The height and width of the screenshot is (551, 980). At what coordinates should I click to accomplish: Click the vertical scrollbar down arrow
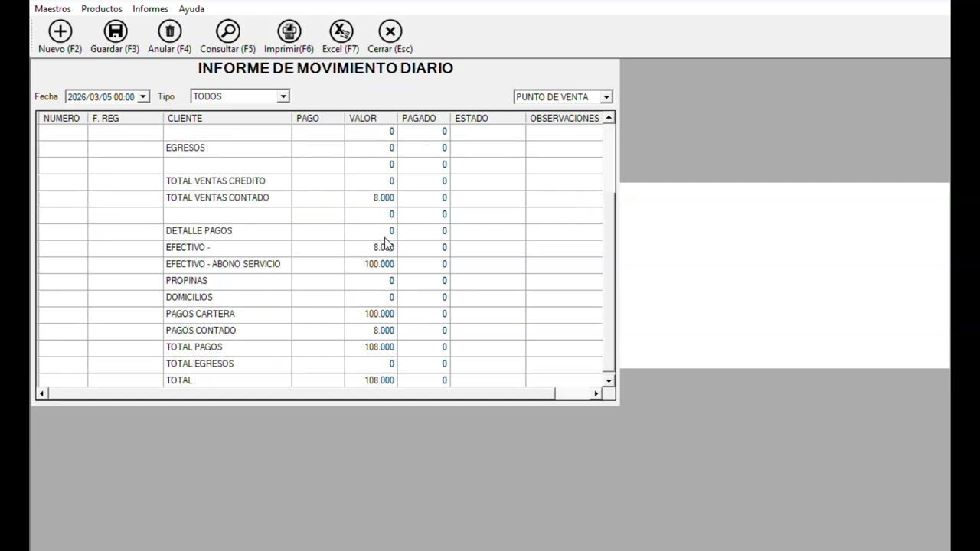[609, 380]
